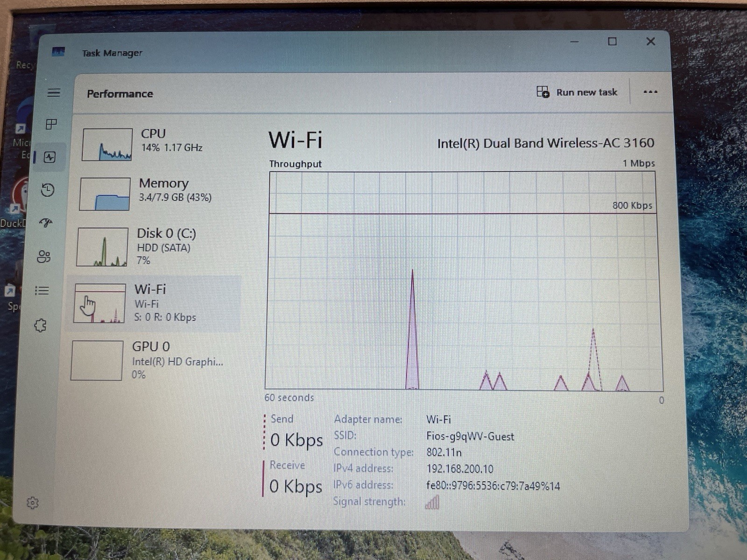The width and height of the screenshot is (747, 560).
Task: Select the Wi-Fi throughput graph thumbnail
Action: tap(100, 303)
